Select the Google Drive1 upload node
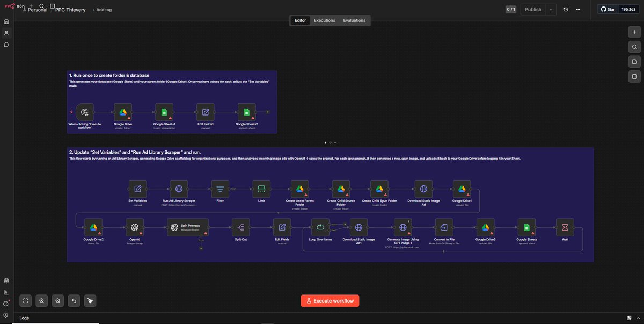Image resolution: width=644 pixels, height=324 pixels. [462, 189]
